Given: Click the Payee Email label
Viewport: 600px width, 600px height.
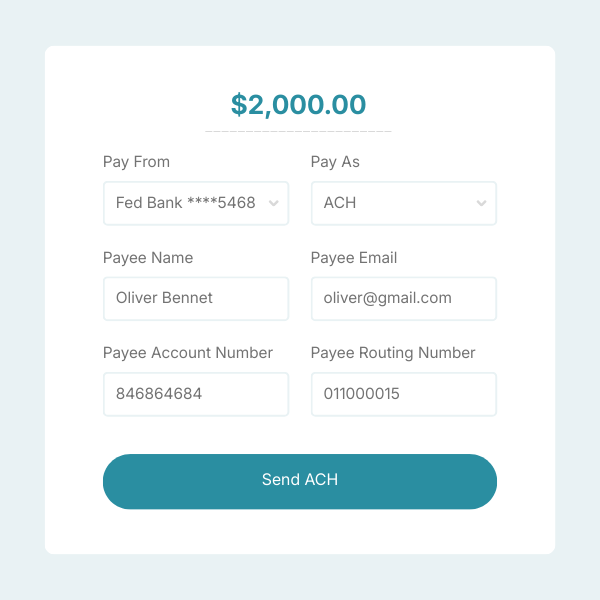Looking at the screenshot, I should pos(354,258).
